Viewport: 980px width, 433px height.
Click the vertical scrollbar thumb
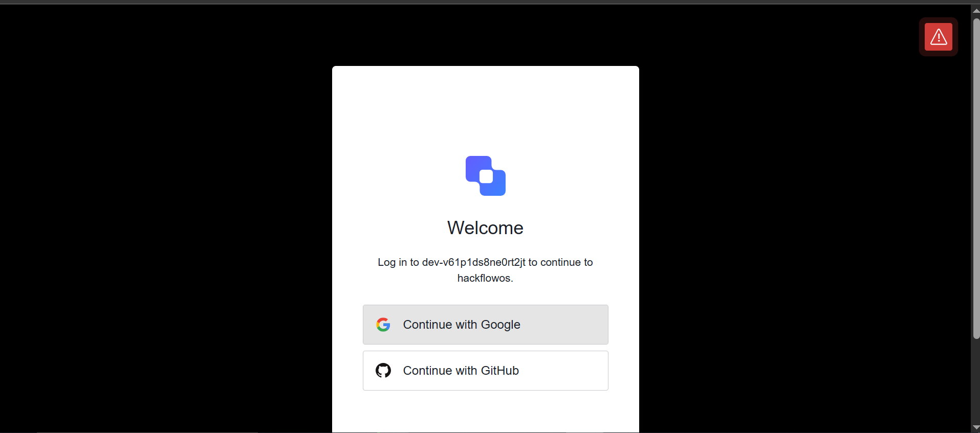click(976, 178)
